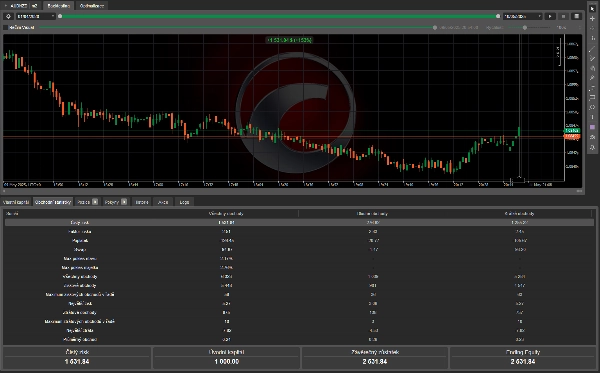Open the Obchodní statistiky tab
600x373 pixels.
(53, 202)
